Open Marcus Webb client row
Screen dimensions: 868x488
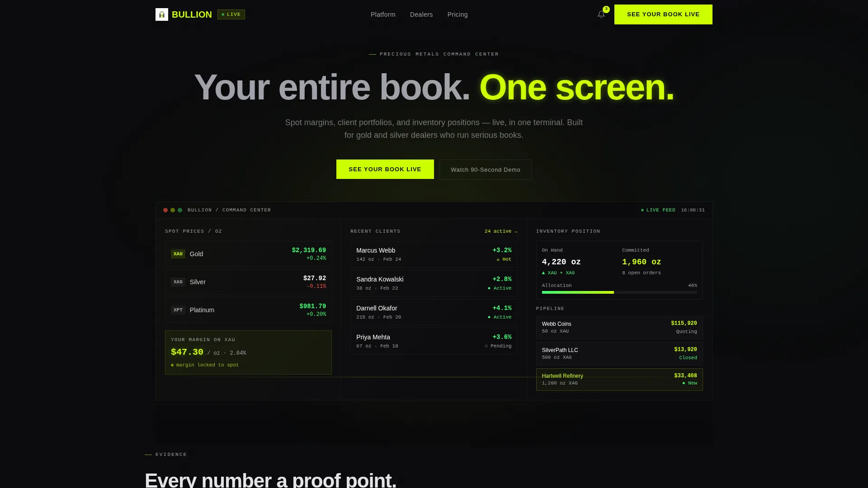434,254
